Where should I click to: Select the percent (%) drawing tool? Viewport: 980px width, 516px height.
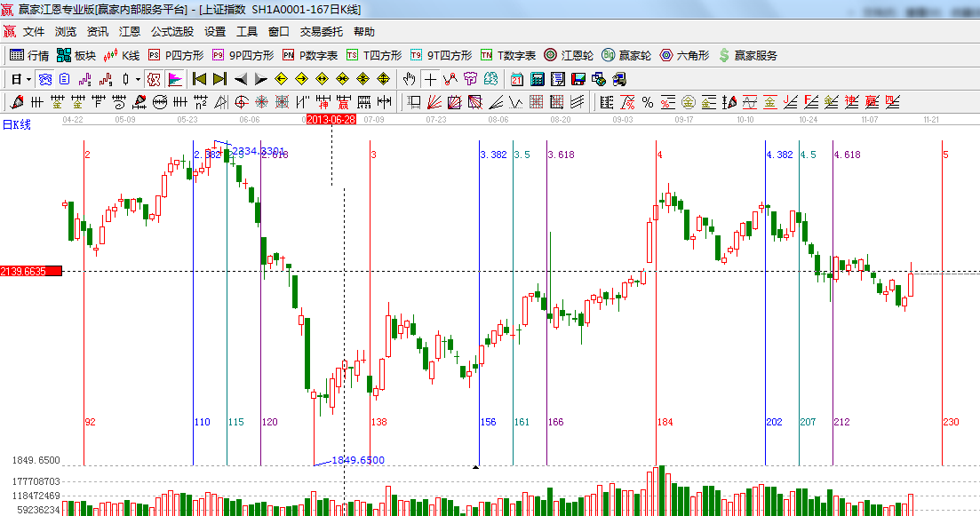[x=647, y=102]
